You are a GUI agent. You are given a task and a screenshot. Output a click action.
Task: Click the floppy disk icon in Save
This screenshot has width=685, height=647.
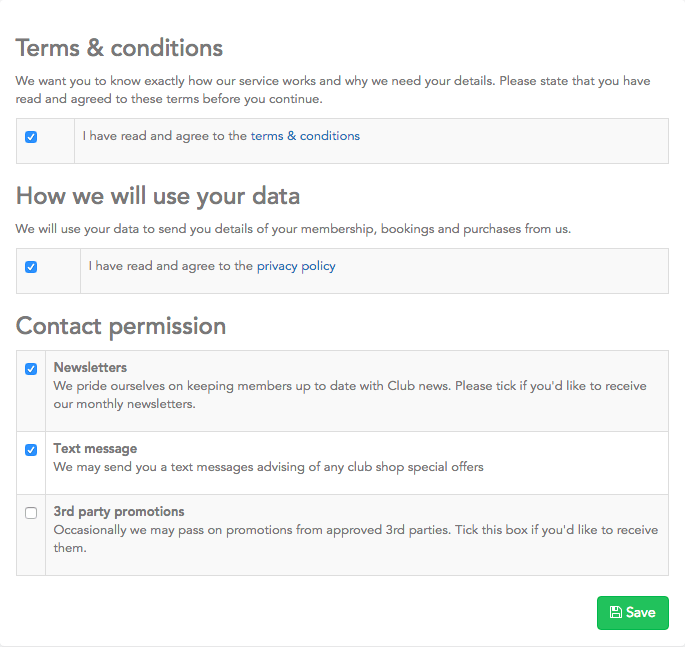click(615, 613)
